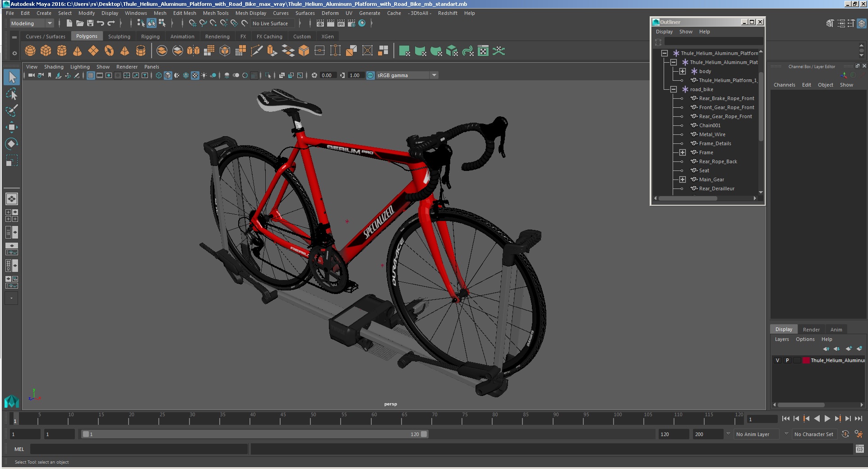
Task: Toggle isolate select in the viewport toolbar
Action: [268, 75]
